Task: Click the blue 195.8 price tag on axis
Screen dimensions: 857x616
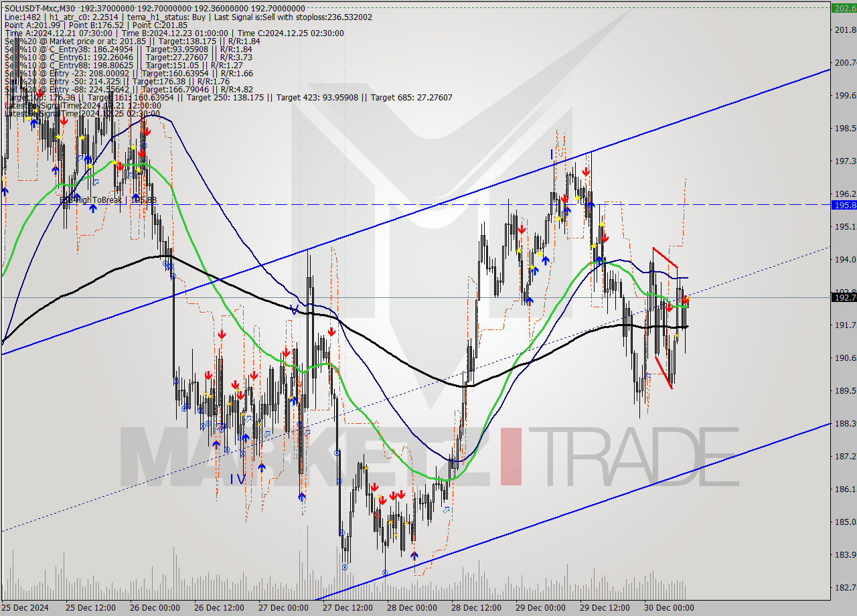Action: 844,205
